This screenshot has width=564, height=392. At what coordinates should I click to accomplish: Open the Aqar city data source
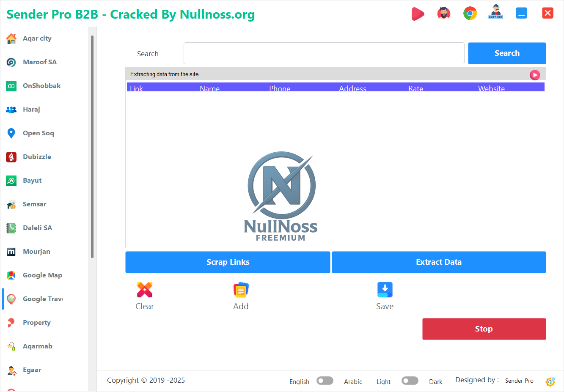point(36,38)
